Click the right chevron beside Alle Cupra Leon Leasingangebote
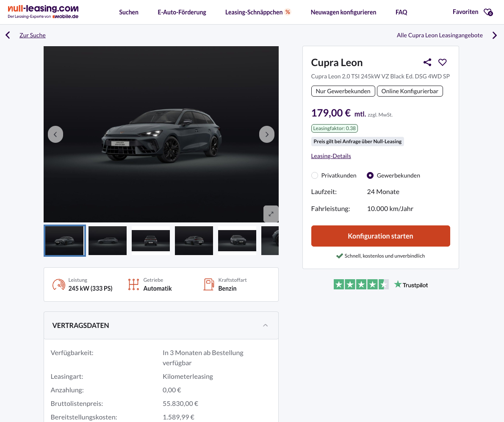Screen dimensions: 504x422 coord(495,35)
